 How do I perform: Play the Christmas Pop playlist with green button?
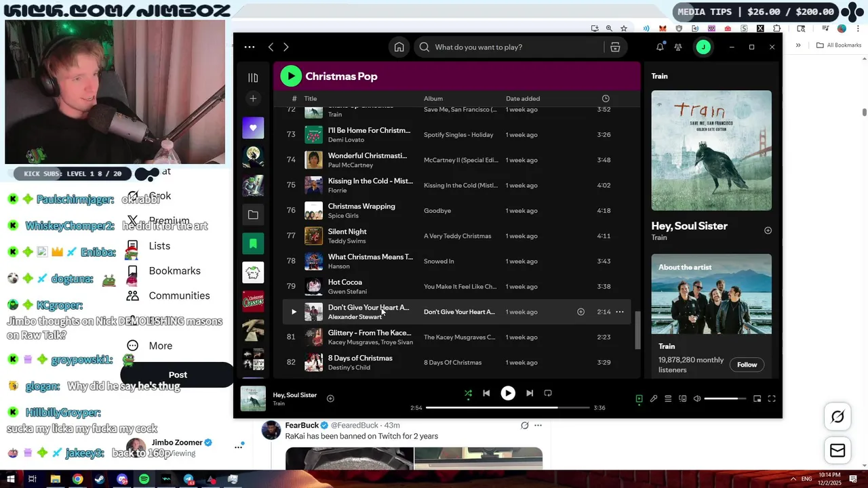pyautogui.click(x=291, y=76)
